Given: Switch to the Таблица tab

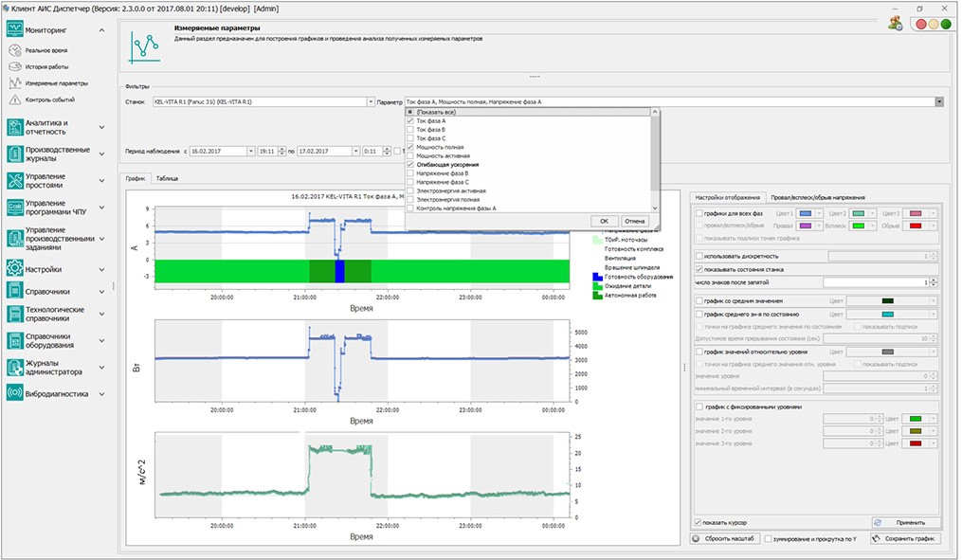Looking at the screenshot, I should [x=167, y=178].
